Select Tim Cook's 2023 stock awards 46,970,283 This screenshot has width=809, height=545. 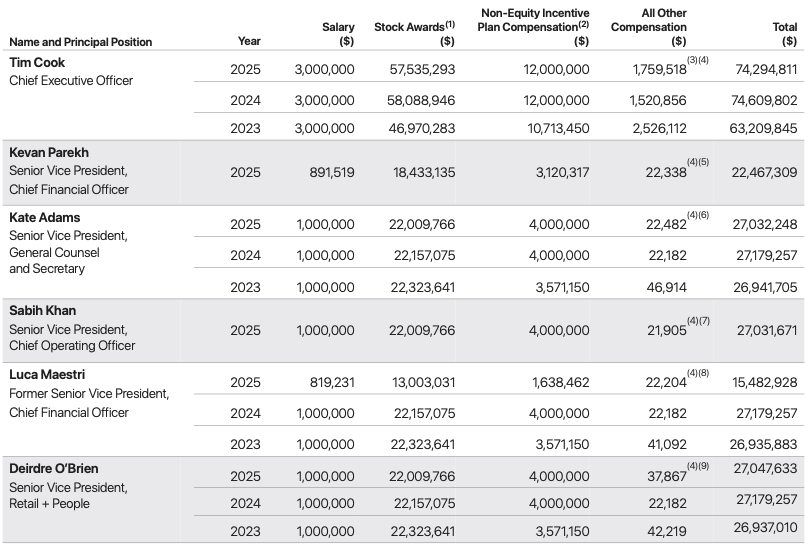click(x=422, y=130)
